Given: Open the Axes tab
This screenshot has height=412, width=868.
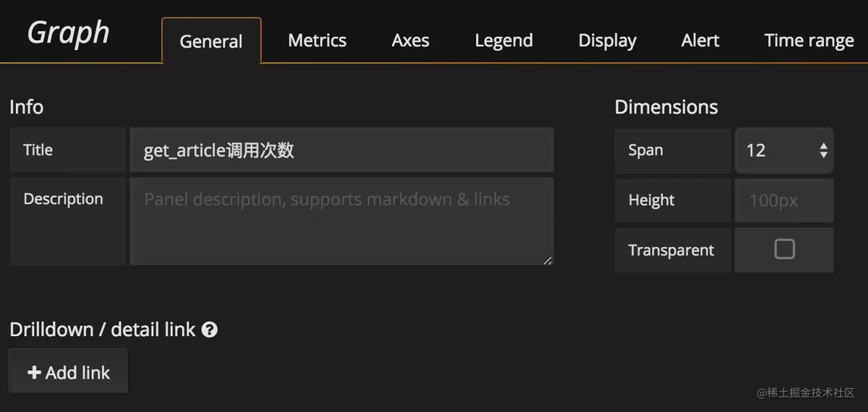Looking at the screenshot, I should [x=410, y=40].
